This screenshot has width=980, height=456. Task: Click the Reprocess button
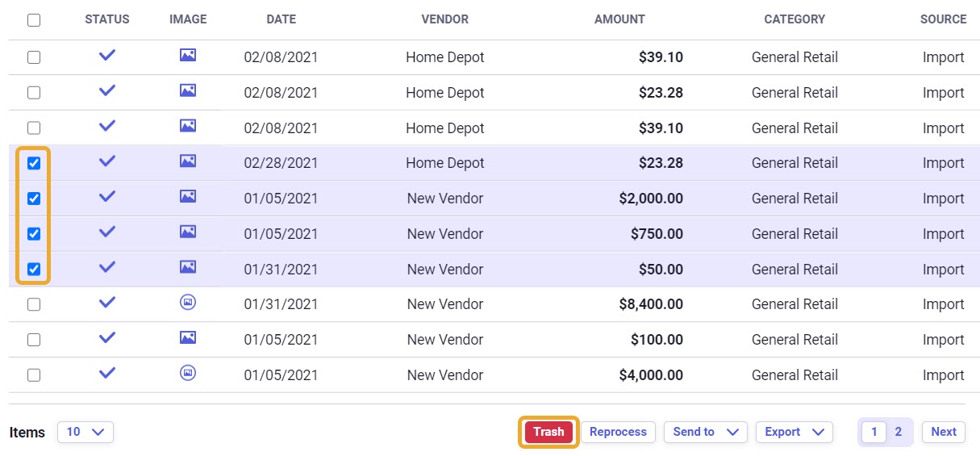[x=618, y=432]
